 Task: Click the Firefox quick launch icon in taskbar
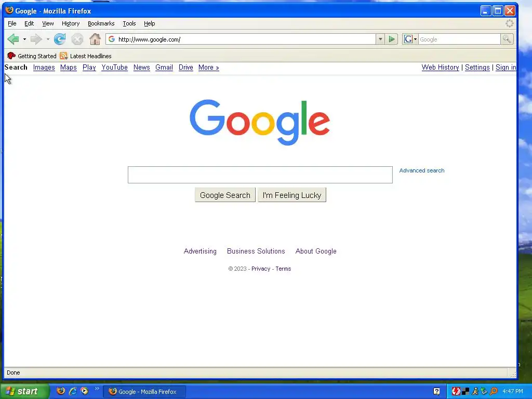tap(61, 391)
